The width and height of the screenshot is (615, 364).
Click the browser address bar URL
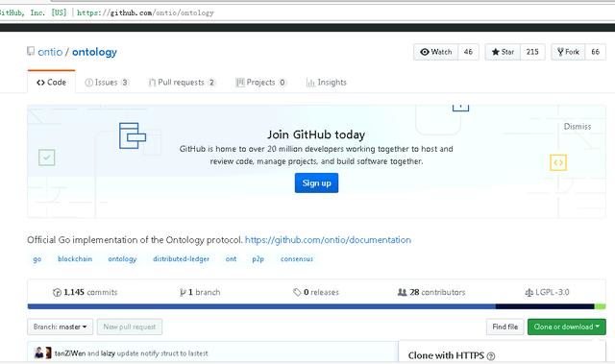click(x=145, y=12)
